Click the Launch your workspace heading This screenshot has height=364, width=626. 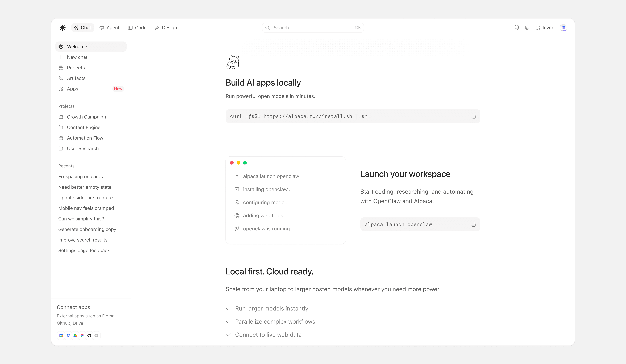(x=405, y=174)
